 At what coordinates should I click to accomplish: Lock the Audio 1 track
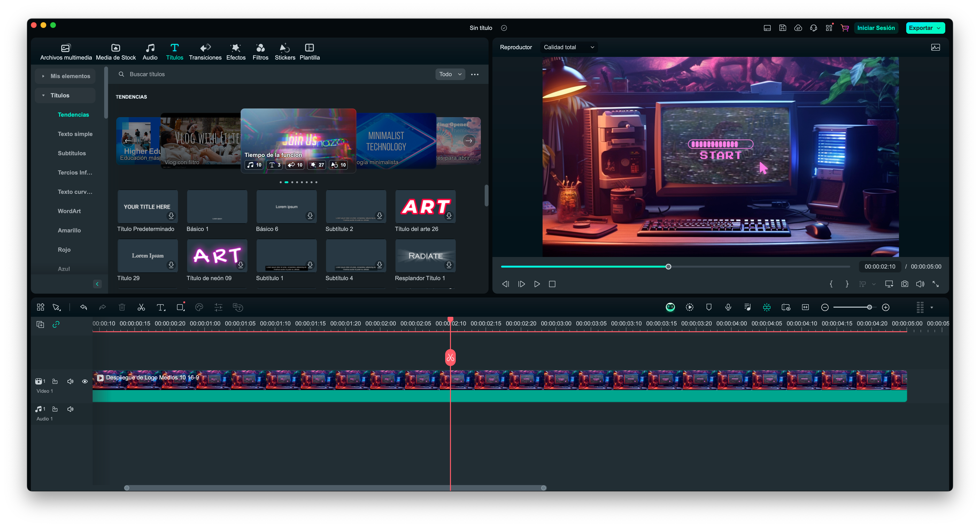pyautogui.click(x=55, y=409)
